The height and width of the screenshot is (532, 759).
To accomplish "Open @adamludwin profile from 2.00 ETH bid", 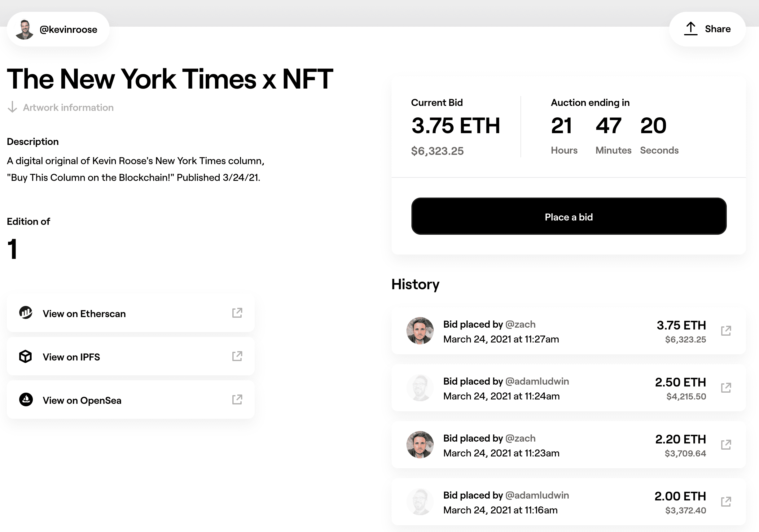I will [x=537, y=495].
